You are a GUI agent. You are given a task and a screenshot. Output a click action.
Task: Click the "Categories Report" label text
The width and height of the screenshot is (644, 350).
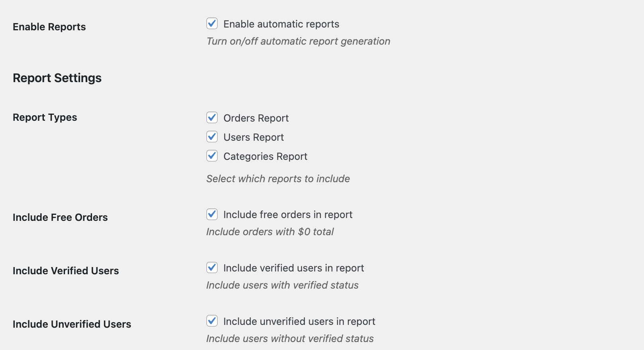point(265,157)
